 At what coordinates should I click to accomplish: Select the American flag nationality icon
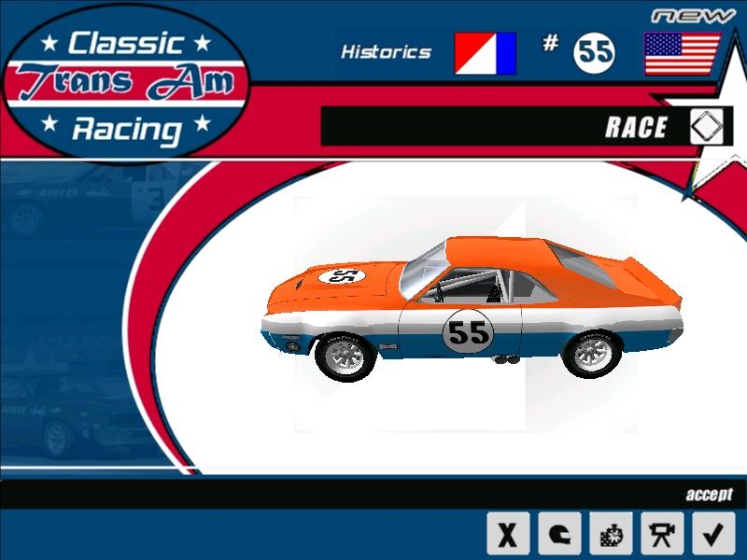683,53
